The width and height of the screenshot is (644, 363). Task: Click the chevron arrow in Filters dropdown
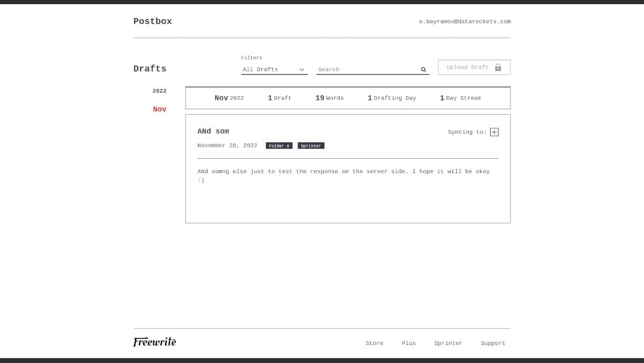tap(302, 70)
